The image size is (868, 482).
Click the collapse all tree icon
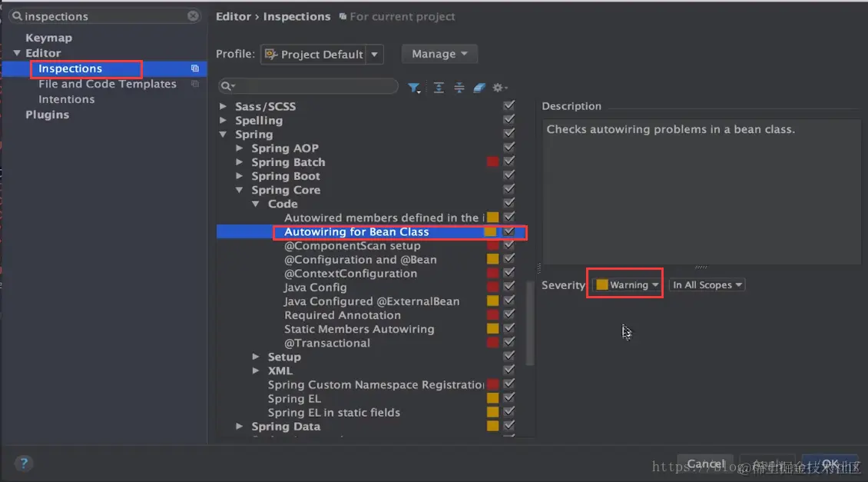click(459, 88)
